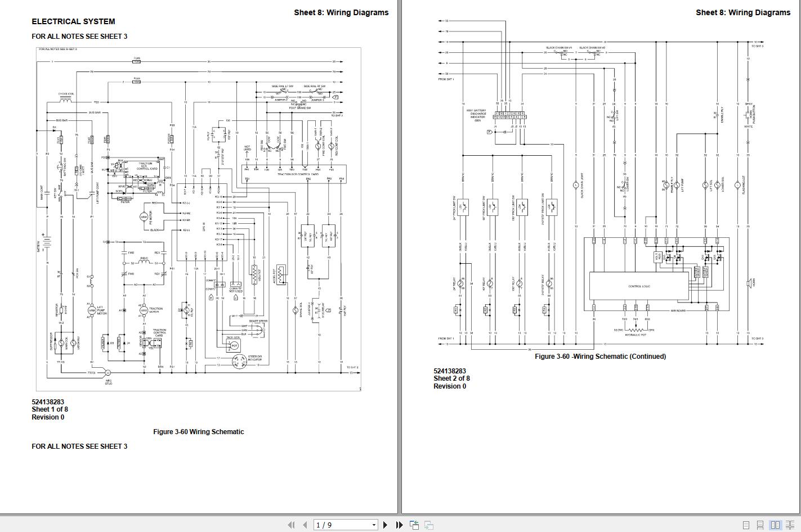Go to the previous page

tap(305, 525)
